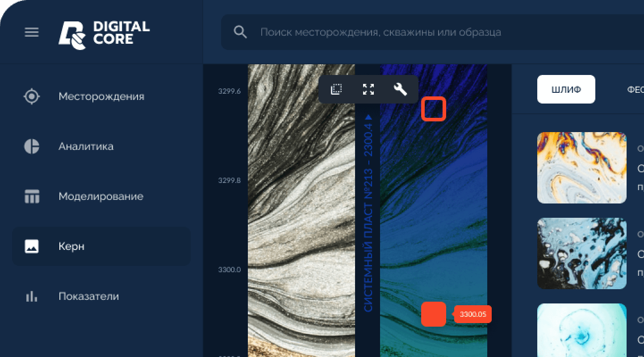Click the filled orange sample marker
The width and height of the screenshot is (644, 357).
pyautogui.click(x=434, y=314)
